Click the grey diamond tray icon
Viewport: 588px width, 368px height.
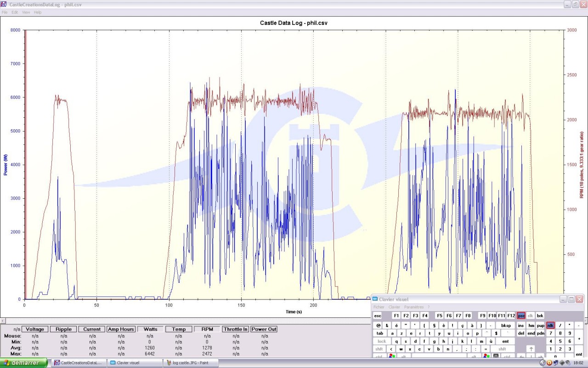point(561,363)
